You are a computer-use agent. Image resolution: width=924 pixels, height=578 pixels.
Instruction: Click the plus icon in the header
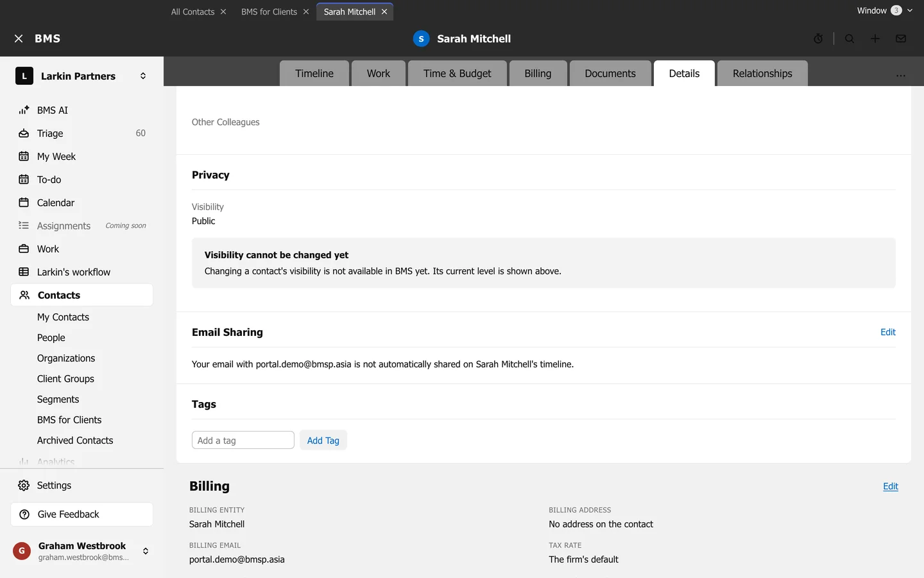pyautogui.click(x=875, y=39)
